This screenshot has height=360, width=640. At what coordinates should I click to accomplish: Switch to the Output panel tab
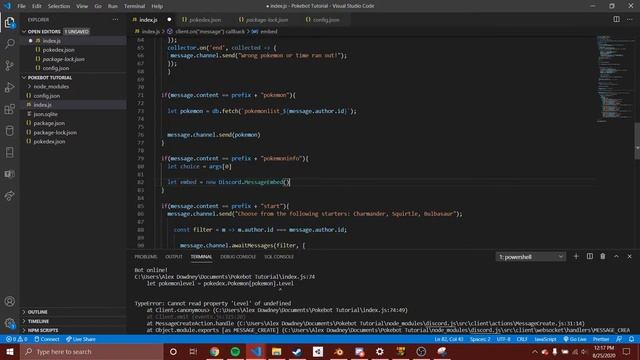(x=174, y=257)
